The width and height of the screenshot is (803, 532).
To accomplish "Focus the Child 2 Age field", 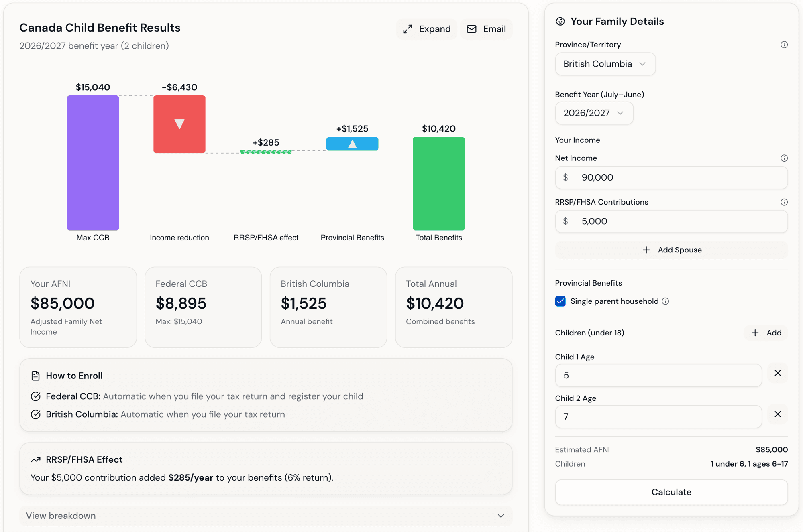I will tap(658, 416).
